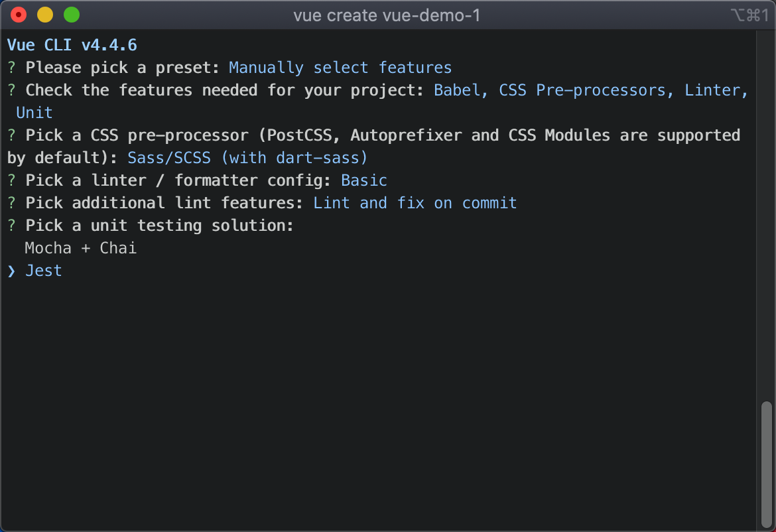Viewport: 776px width, 532px height.
Task: Click the yellow minimize window button
Action: point(45,15)
